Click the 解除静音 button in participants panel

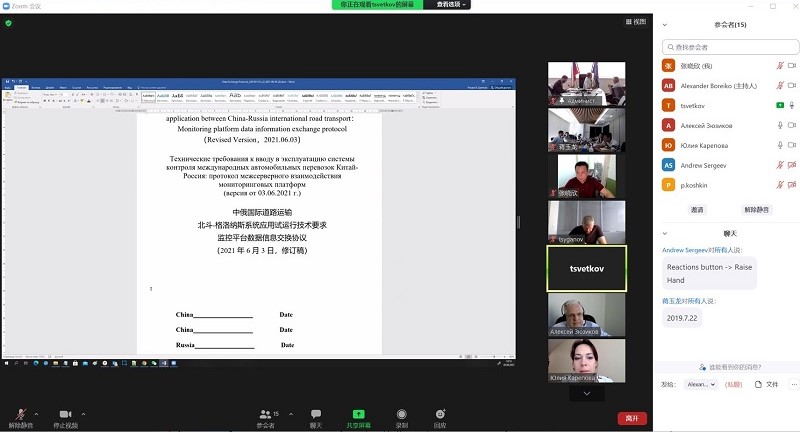[x=757, y=210]
